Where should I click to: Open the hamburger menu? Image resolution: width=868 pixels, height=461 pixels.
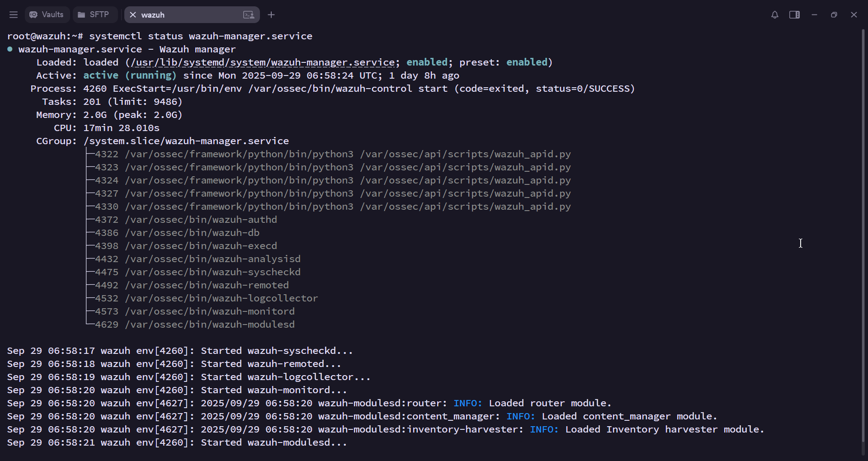pos(14,14)
